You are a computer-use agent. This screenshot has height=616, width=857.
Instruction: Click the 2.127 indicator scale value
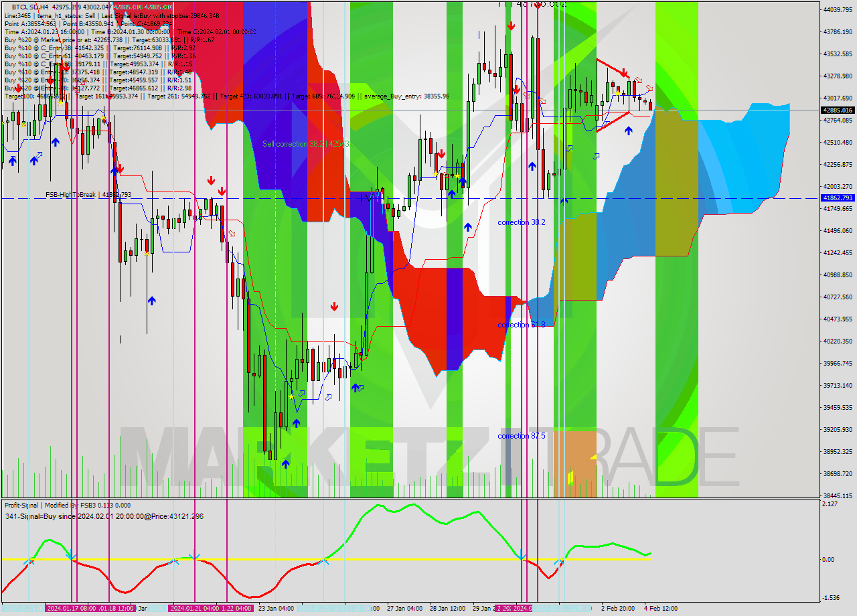click(829, 504)
